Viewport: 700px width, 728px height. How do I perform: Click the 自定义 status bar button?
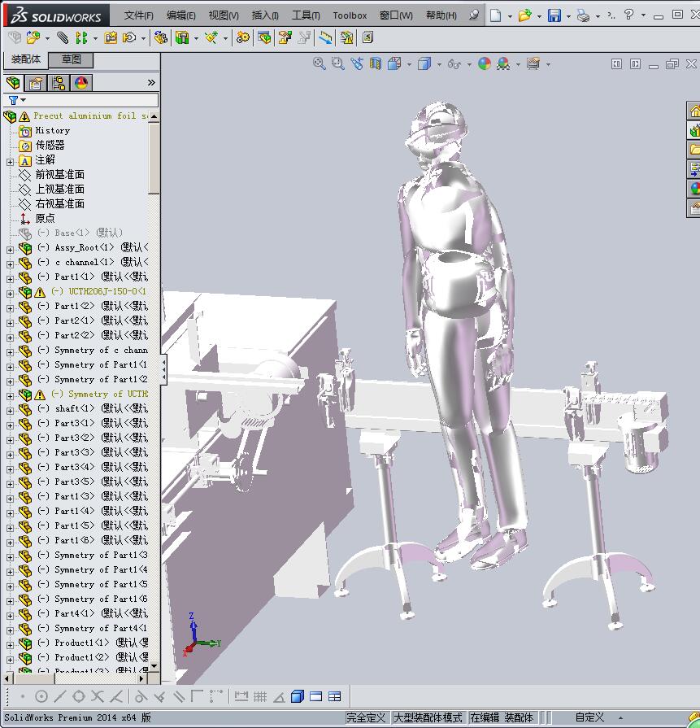(589, 717)
